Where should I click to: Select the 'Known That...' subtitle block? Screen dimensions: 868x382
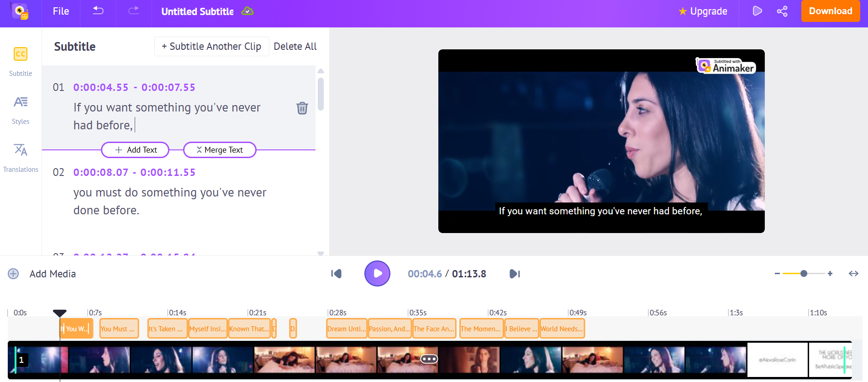(x=249, y=329)
